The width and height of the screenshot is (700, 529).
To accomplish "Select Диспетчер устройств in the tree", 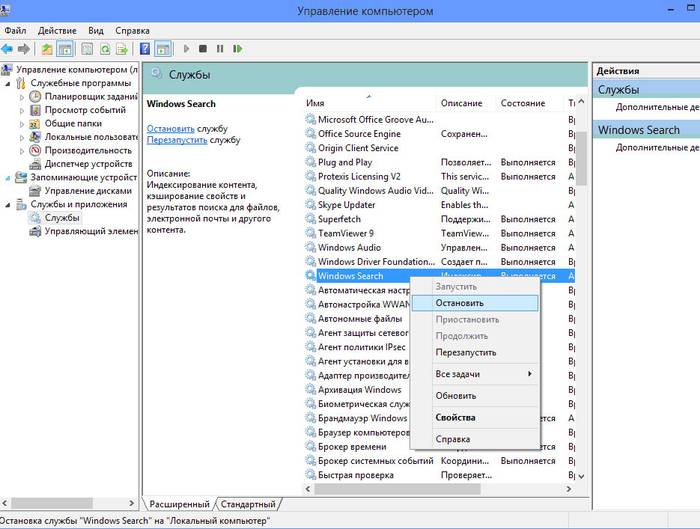I will tap(88, 164).
